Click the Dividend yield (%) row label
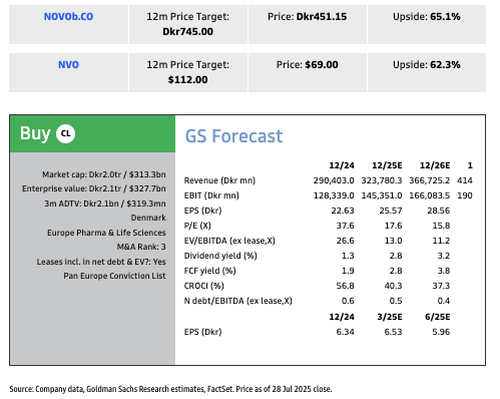 click(x=221, y=256)
